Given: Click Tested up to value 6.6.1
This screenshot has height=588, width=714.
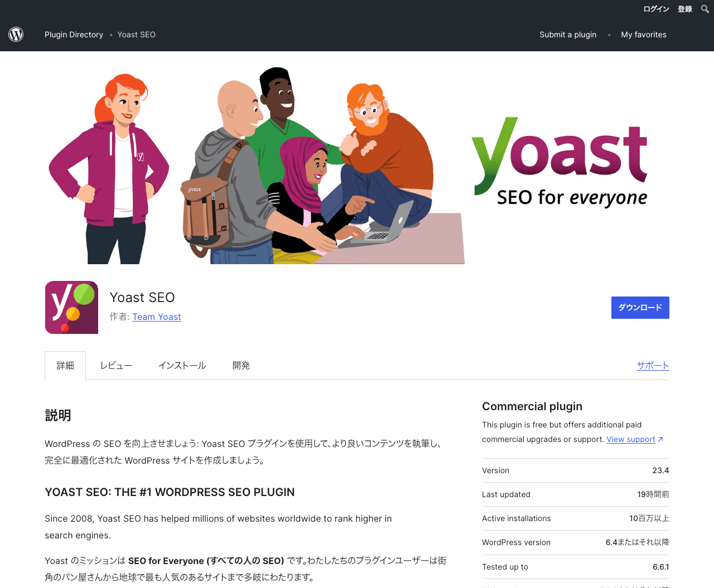Looking at the screenshot, I should pos(661,567).
